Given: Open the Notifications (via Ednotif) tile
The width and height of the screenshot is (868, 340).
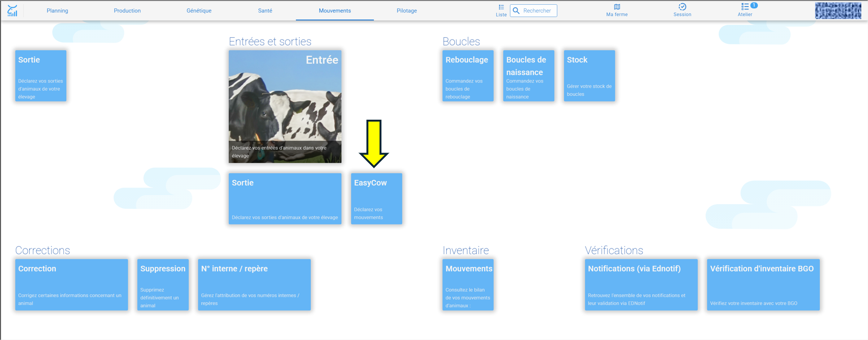Looking at the screenshot, I should 641,285.
